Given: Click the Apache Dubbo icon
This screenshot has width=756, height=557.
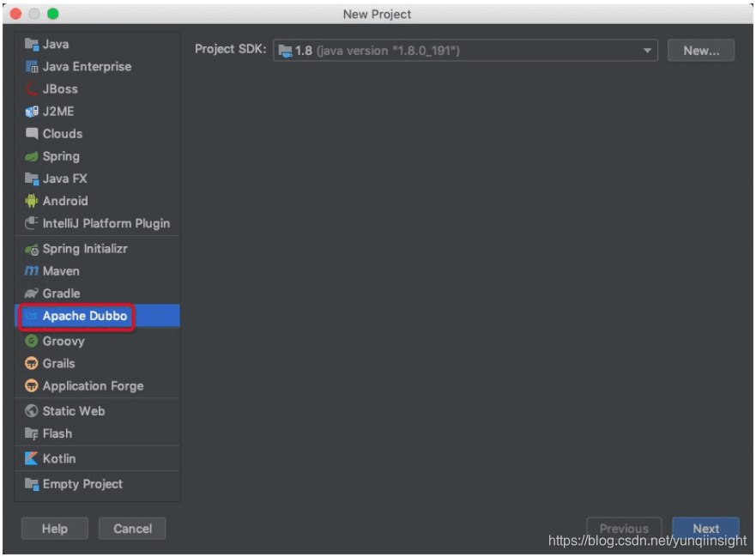Looking at the screenshot, I should pyautogui.click(x=32, y=316).
